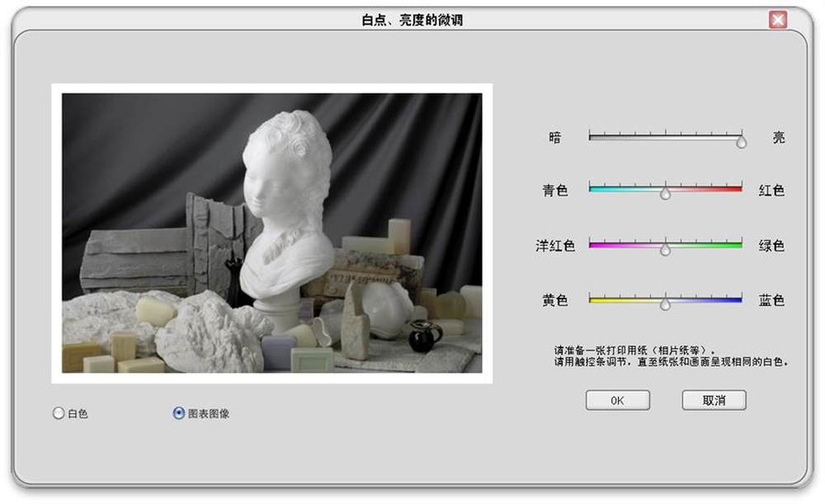The image size is (825, 504).
Task: Click the instruction text 请准备一张打印用纸
Action: [635, 351]
